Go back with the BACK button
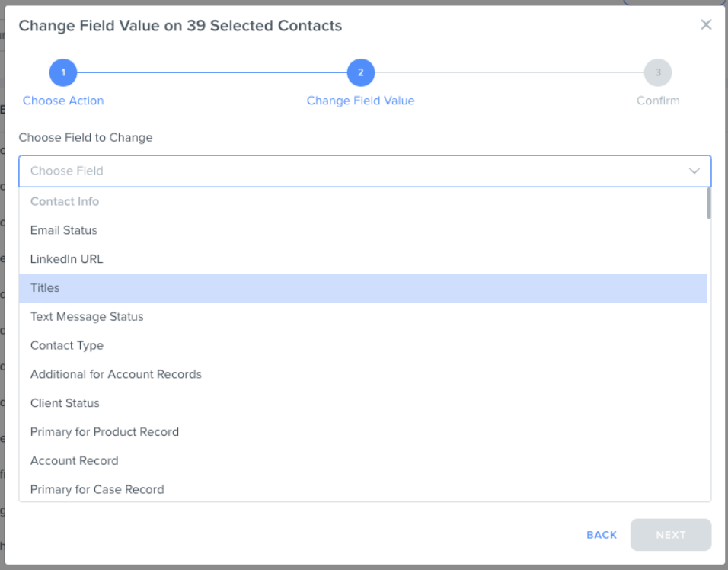The height and width of the screenshot is (570, 728). (602, 535)
